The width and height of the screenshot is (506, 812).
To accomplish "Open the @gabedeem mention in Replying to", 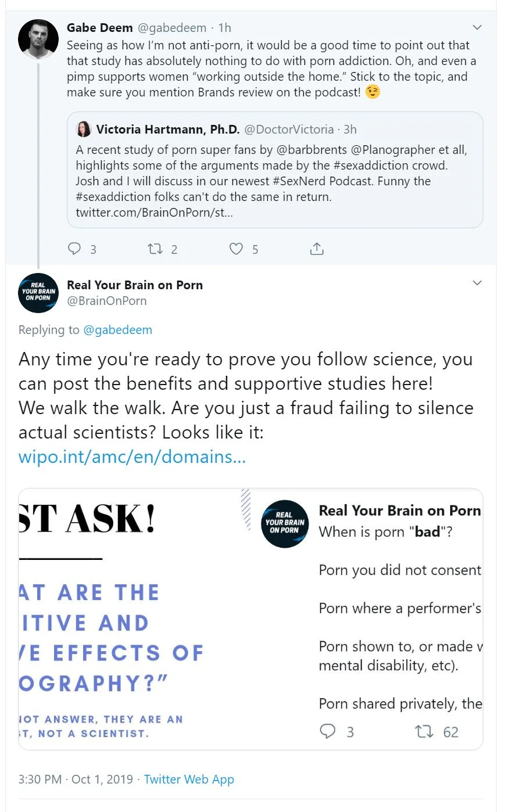I will [x=118, y=330].
